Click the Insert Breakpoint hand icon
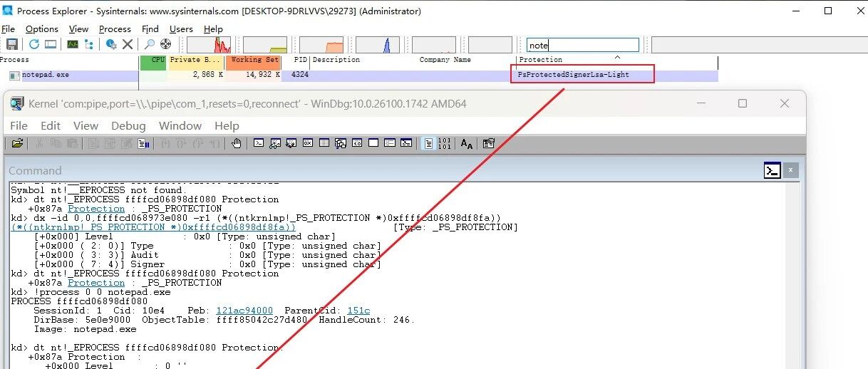This screenshot has width=868, height=369. click(x=237, y=143)
